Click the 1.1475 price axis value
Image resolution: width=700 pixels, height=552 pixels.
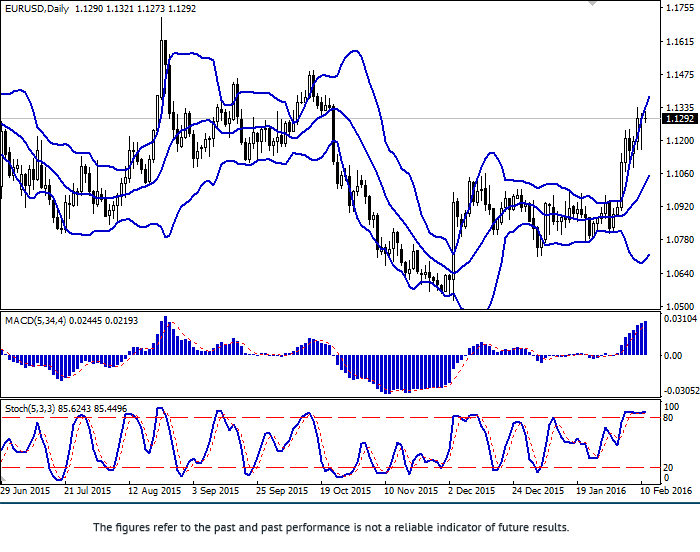tap(680, 75)
